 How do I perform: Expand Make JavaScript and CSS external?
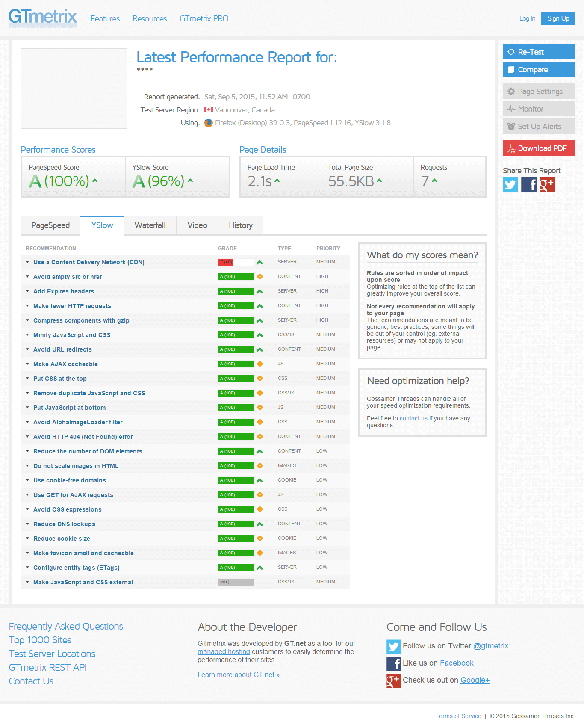click(x=83, y=582)
